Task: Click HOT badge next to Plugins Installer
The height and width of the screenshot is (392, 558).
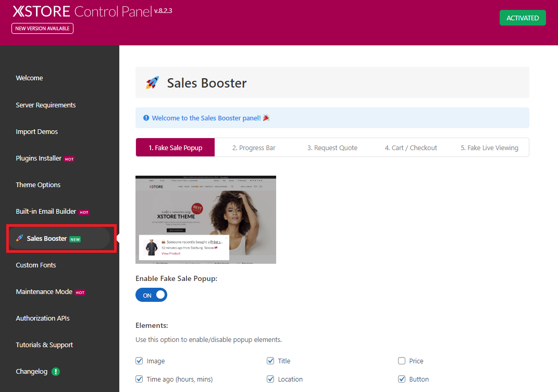Action: 69,159
